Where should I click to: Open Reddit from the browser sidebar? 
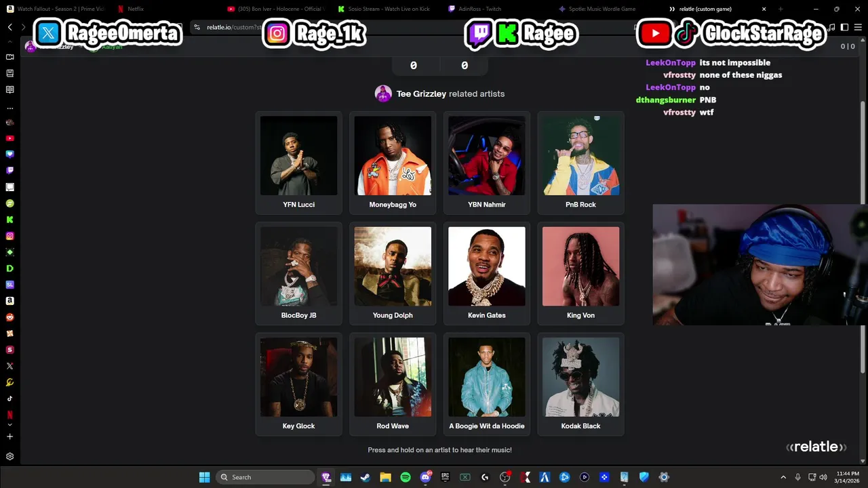[x=9, y=317]
